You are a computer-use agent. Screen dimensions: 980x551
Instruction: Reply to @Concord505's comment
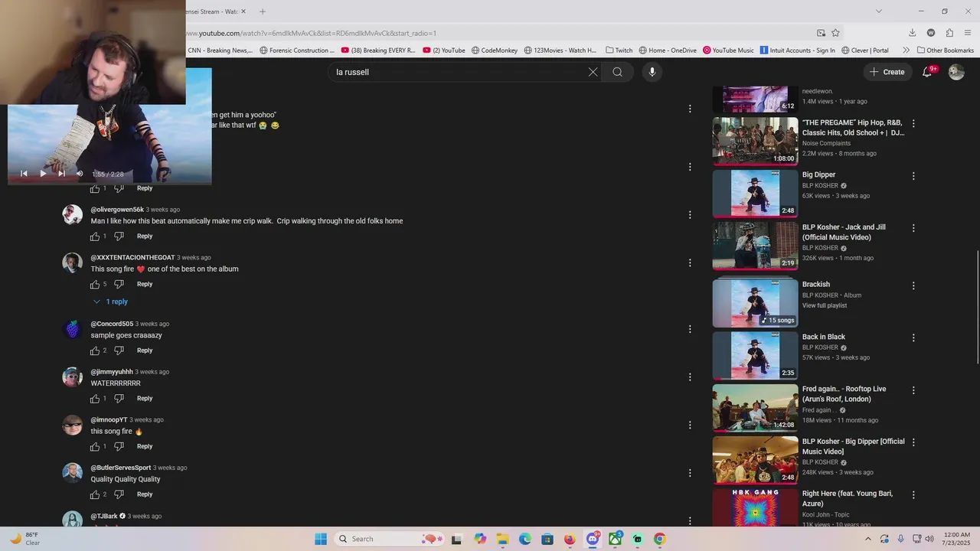click(145, 350)
